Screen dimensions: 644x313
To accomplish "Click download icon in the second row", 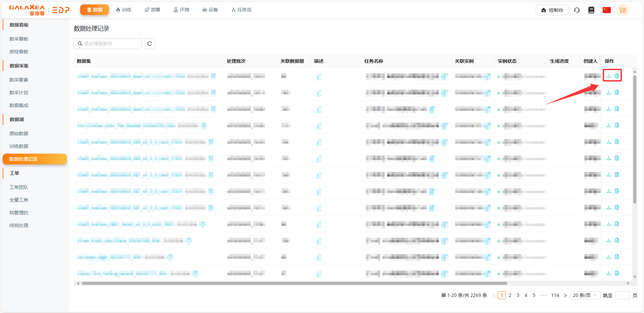I will click(x=609, y=92).
